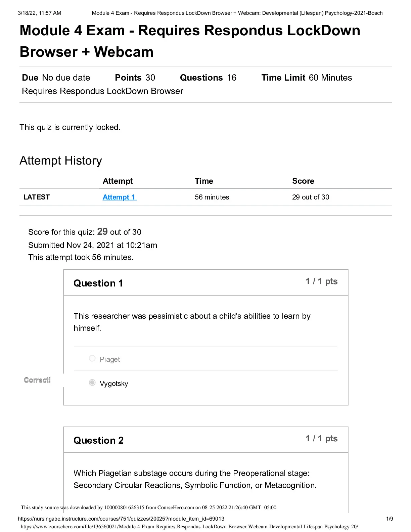Select the Vygotsky radio button
Image resolution: width=411 pixels, height=532 pixels.
(92, 383)
